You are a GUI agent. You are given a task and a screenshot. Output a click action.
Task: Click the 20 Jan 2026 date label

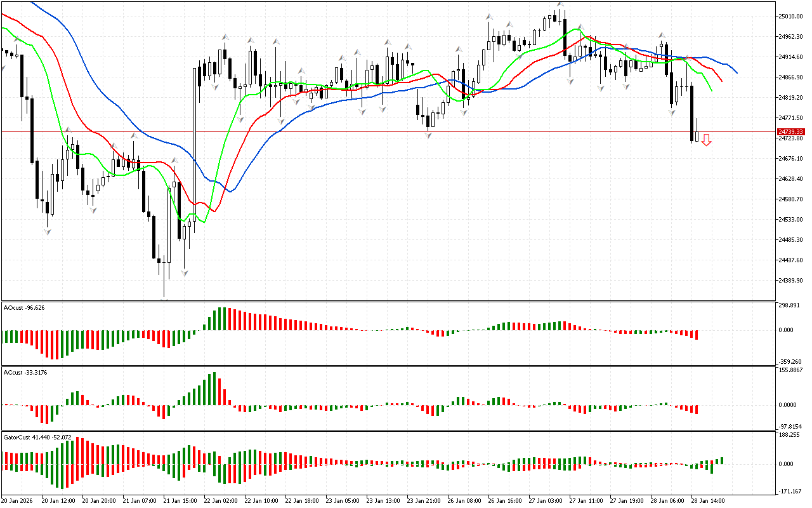click(18, 500)
